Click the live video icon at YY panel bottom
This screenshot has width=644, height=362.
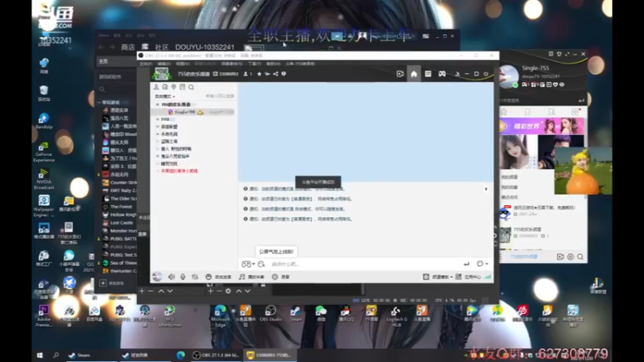[x=560, y=257]
